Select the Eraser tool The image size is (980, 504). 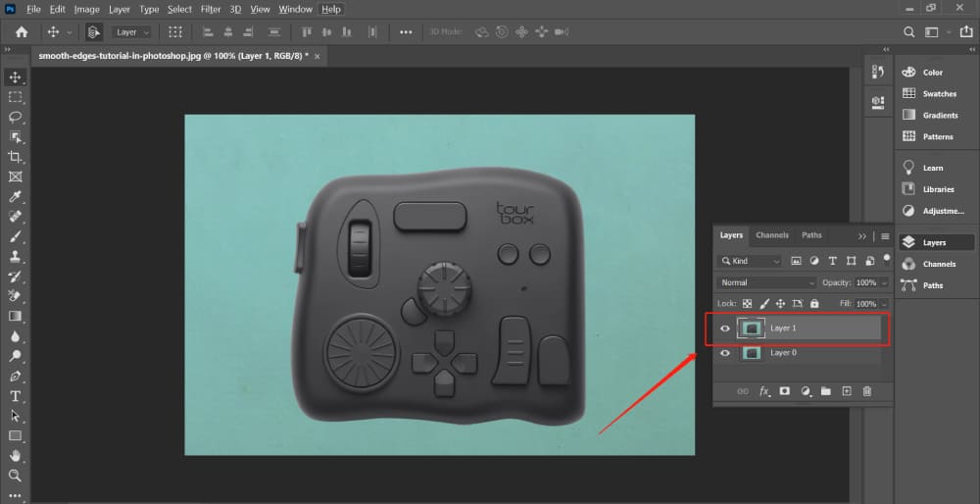click(x=15, y=296)
